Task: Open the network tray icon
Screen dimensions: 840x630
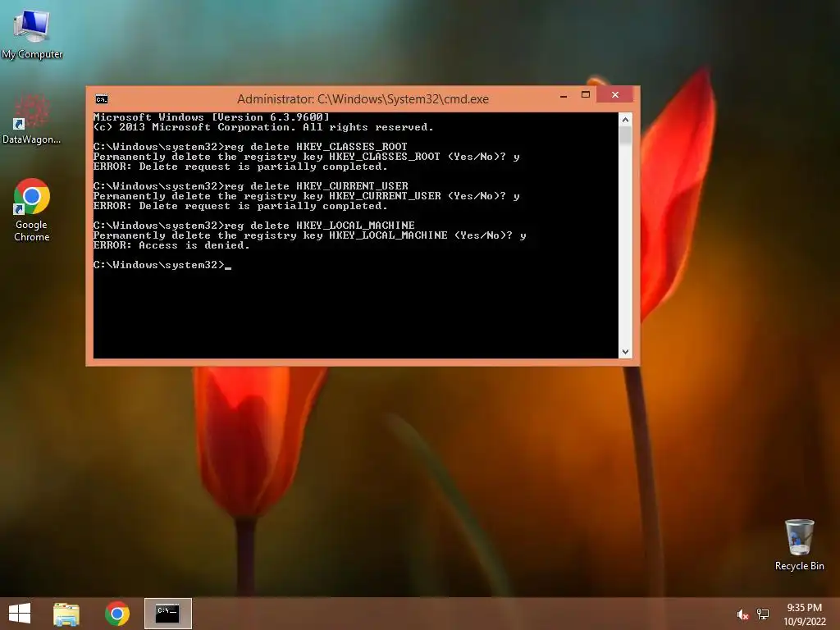Action: [763, 614]
